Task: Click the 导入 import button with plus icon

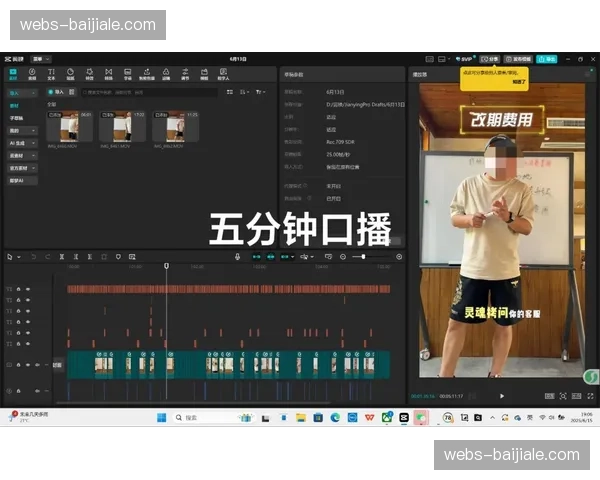Action: [56, 92]
